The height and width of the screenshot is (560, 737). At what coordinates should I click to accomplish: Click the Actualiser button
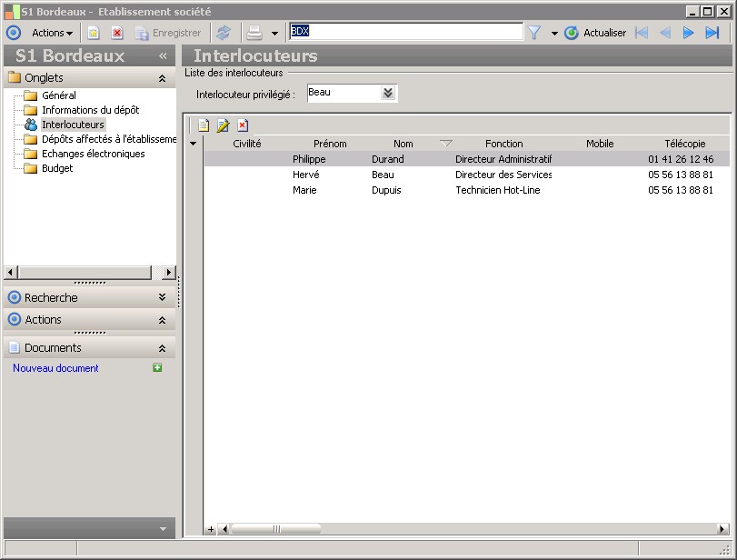595,33
